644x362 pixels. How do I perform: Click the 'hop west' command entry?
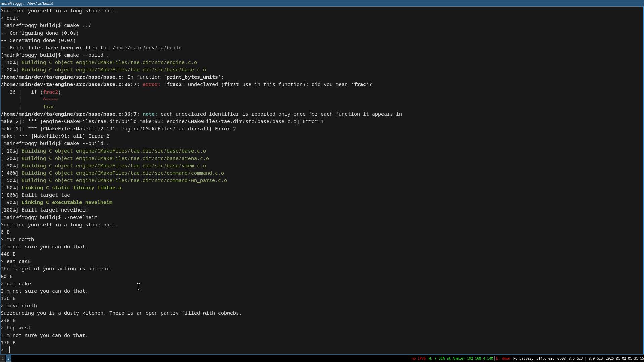coord(18,328)
